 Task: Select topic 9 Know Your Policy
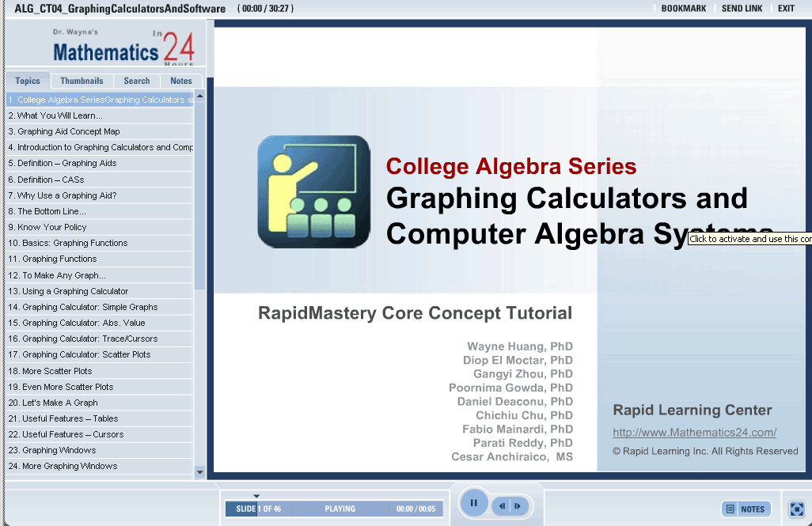(52, 227)
